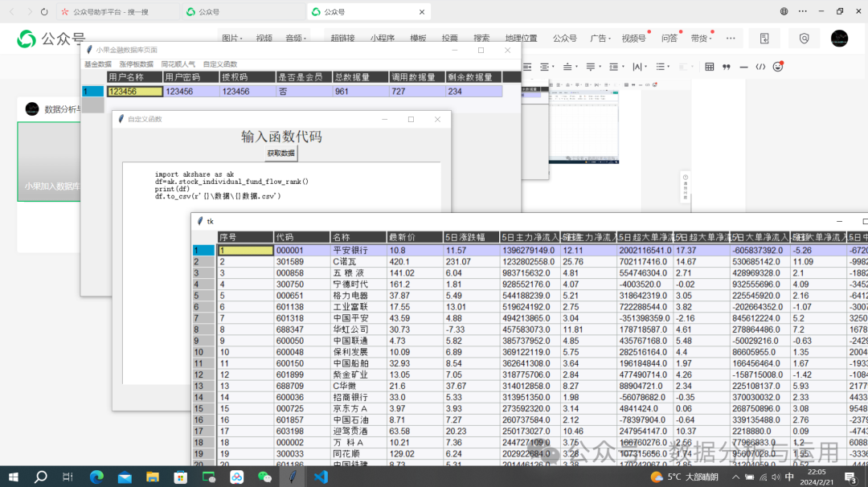Screen dimensions: 868x487
Task: Click the 剩余数据量 value 234
Action: point(474,92)
